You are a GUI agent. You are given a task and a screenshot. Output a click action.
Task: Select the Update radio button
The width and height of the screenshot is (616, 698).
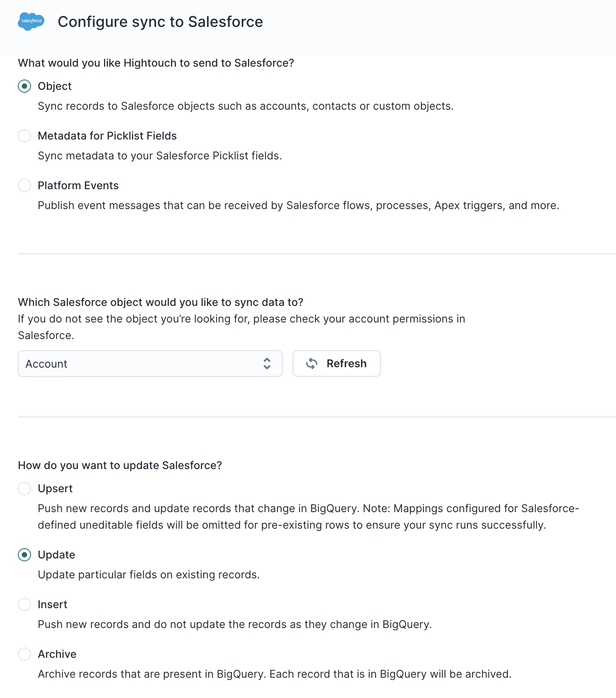(x=24, y=555)
